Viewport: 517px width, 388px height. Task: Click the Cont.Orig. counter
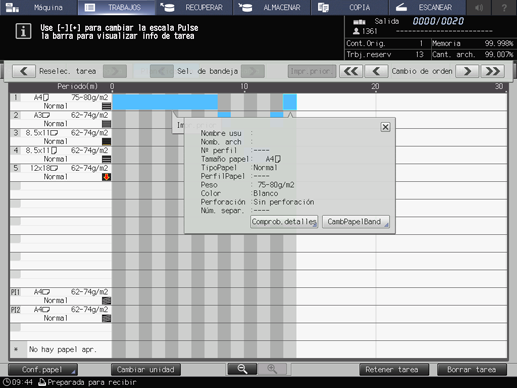[x=385, y=43]
